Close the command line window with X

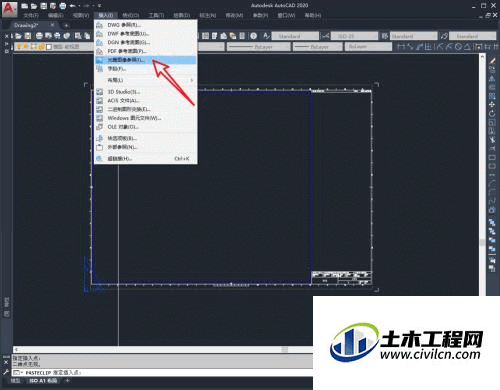[6, 362]
